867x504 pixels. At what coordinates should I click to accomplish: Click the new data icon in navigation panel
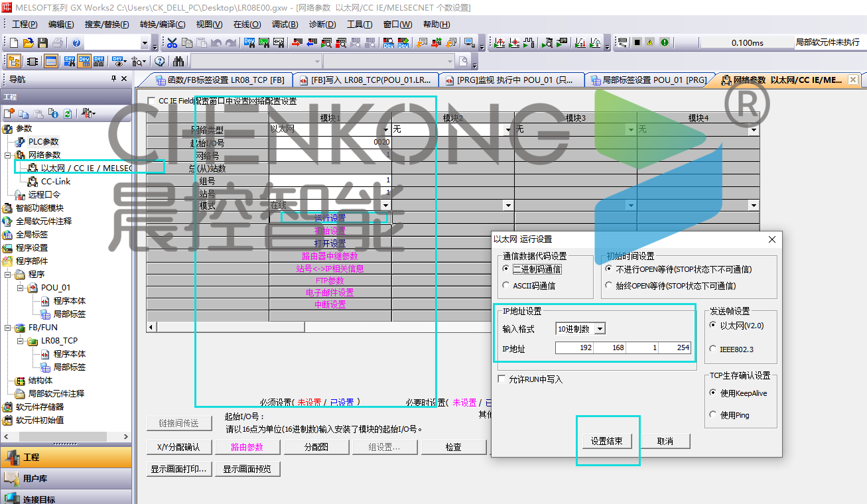click(9, 114)
